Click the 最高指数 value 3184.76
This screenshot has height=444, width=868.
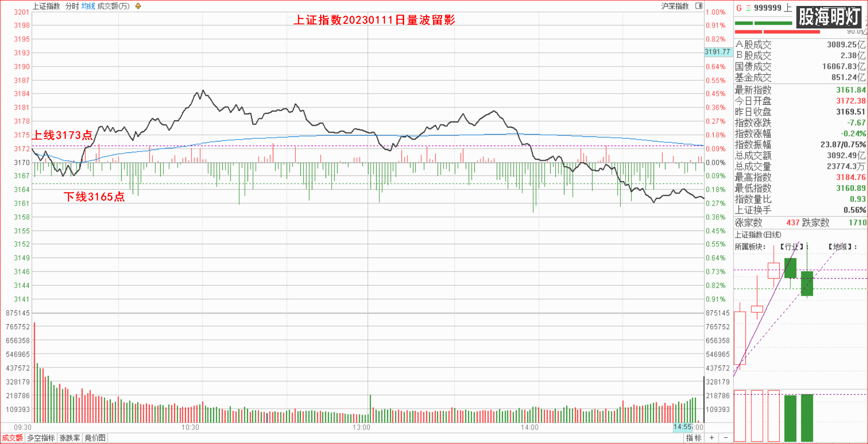[851, 177]
